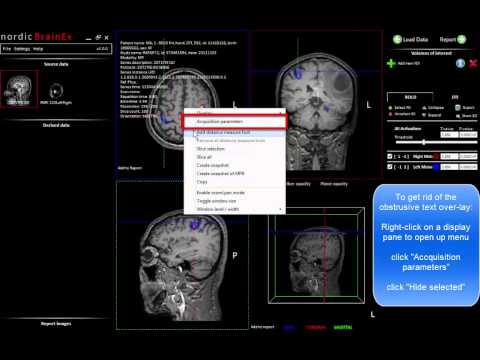This screenshot has width=480, height=360.
Task: Click the Export icon in BOLD panel
Action: pyautogui.click(x=458, y=107)
